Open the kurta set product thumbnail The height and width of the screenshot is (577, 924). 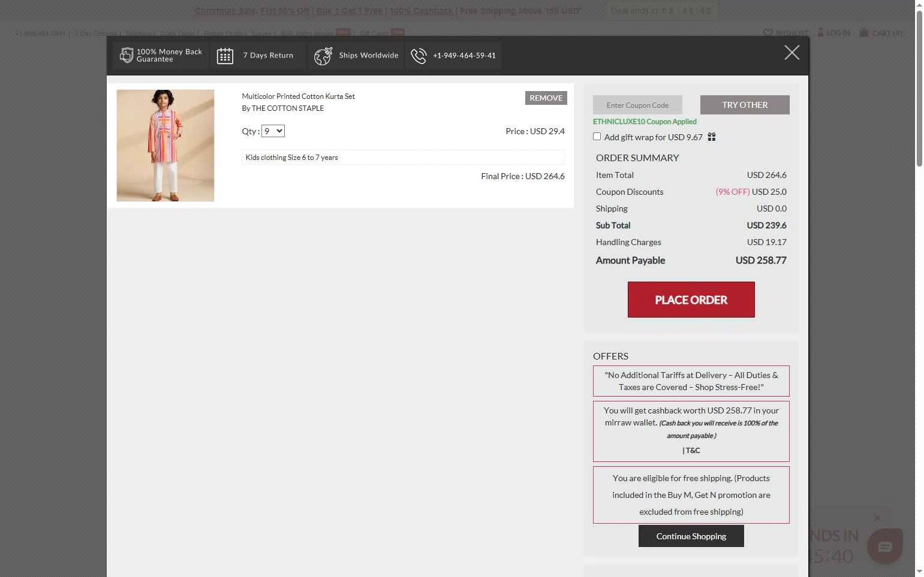pos(165,146)
